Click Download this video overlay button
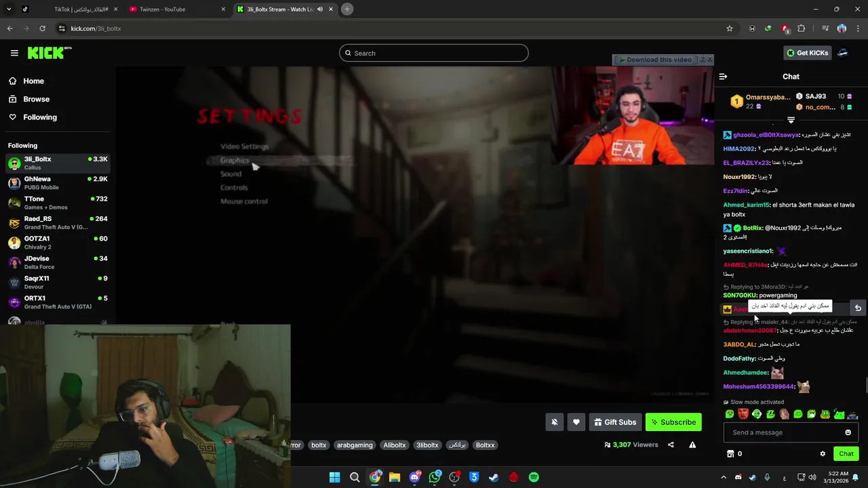 (654, 60)
